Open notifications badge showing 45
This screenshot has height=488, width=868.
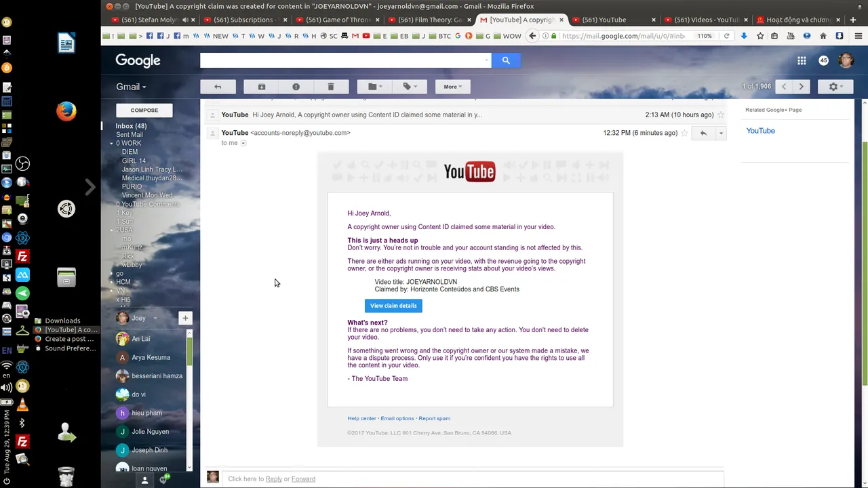[823, 60]
